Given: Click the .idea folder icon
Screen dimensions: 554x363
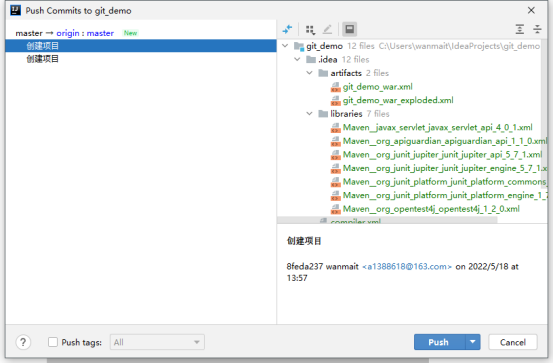Looking at the screenshot, I should (x=311, y=59).
